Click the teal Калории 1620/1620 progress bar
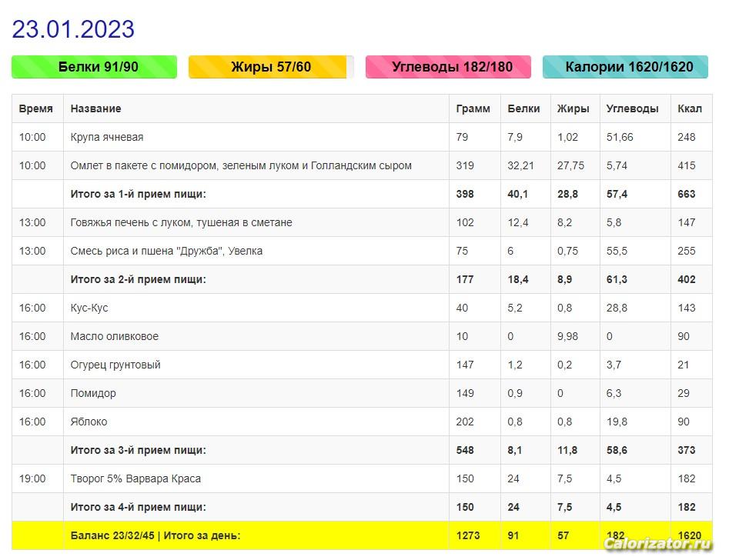 [x=625, y=67]
